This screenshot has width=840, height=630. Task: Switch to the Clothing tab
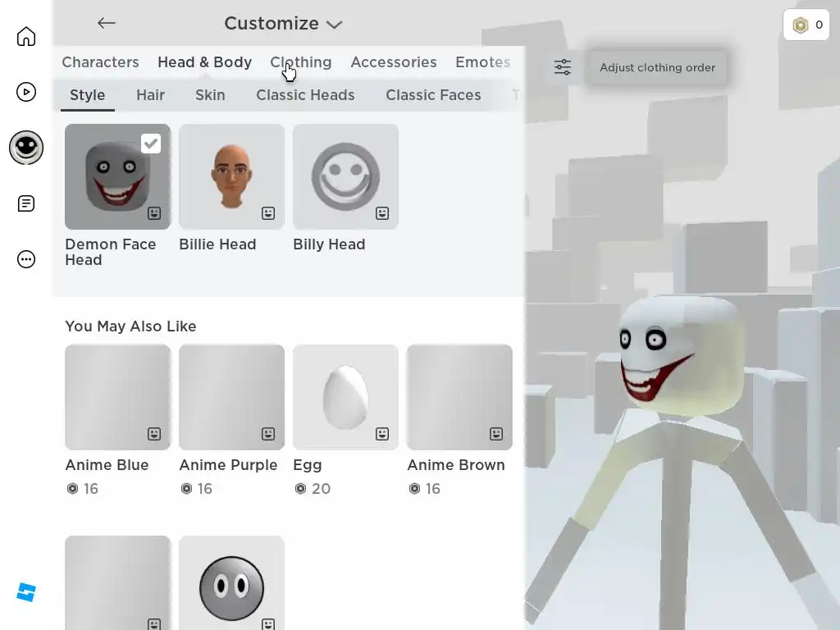click(x=300, y=62)
